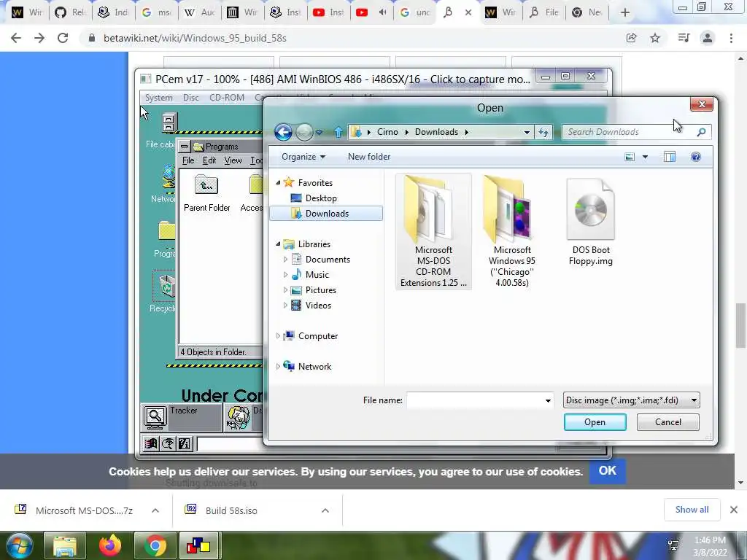Open PCem CD-ROM menu
This screenshot has width=747, height=560.
point(227,98)
